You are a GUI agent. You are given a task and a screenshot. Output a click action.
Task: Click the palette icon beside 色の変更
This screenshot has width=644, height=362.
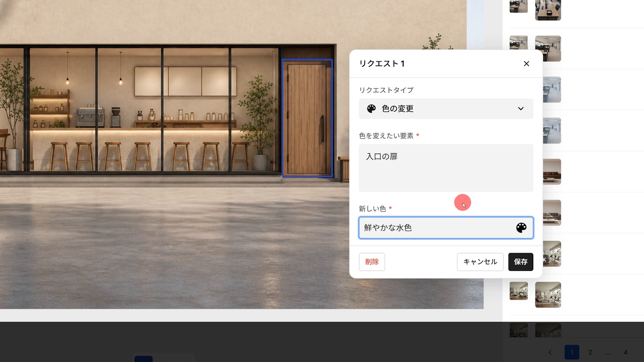pyautogui.click(x=371, y=109)
